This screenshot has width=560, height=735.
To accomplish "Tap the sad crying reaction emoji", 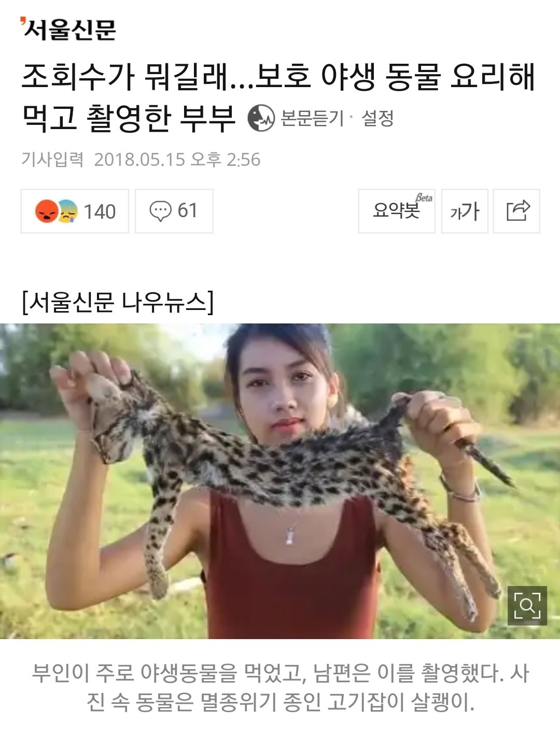I will coord(68,211).
